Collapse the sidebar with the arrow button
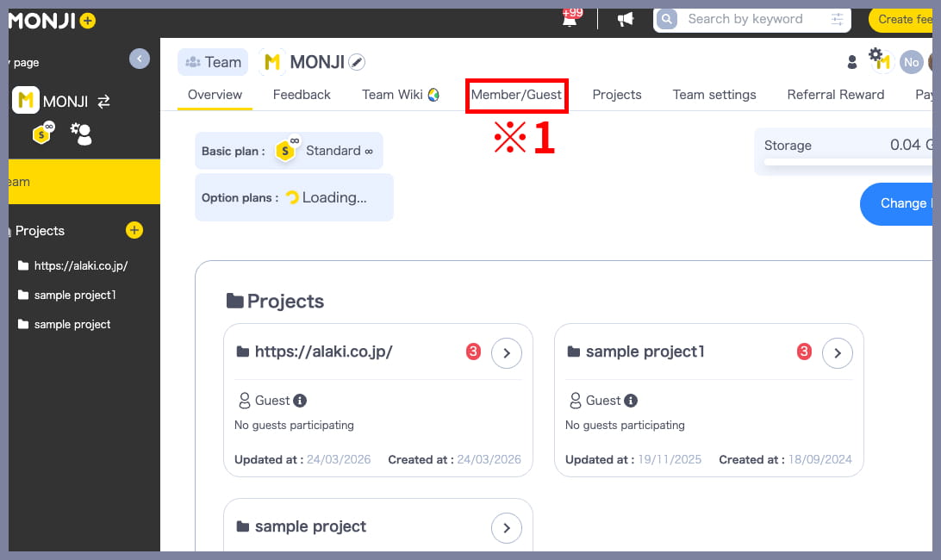Screen dimensions: 941x560 click(140, 59)
